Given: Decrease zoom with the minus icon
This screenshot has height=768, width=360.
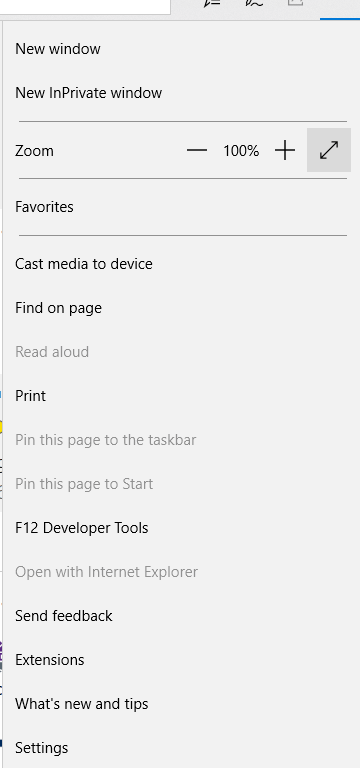Looking at the screenshot, I should [x=197, y=150].
